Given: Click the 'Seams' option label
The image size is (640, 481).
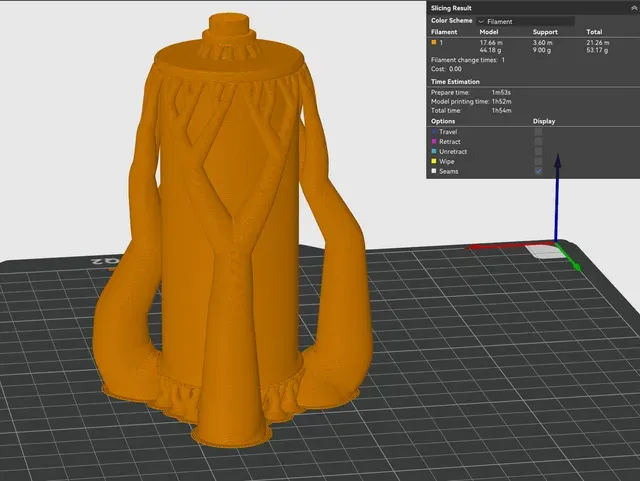Looking at the screenshot, I should tap(449, 171).
